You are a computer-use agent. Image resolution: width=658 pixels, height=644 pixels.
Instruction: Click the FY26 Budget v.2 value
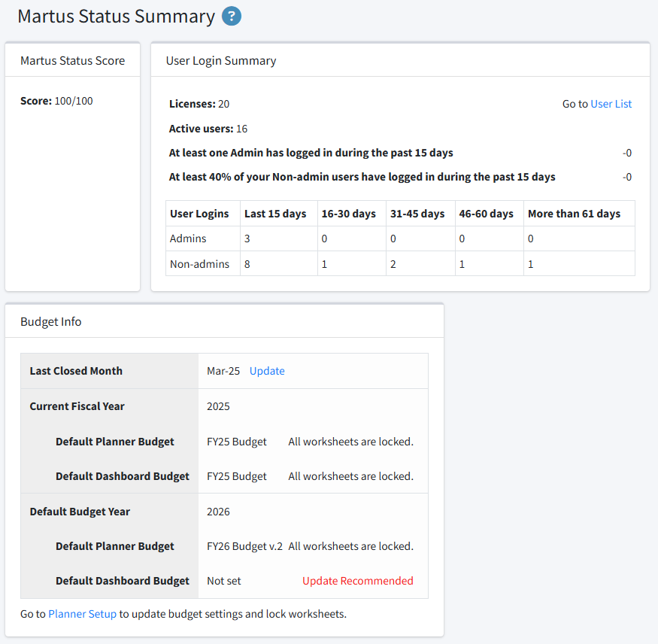[x=244, y=545]
